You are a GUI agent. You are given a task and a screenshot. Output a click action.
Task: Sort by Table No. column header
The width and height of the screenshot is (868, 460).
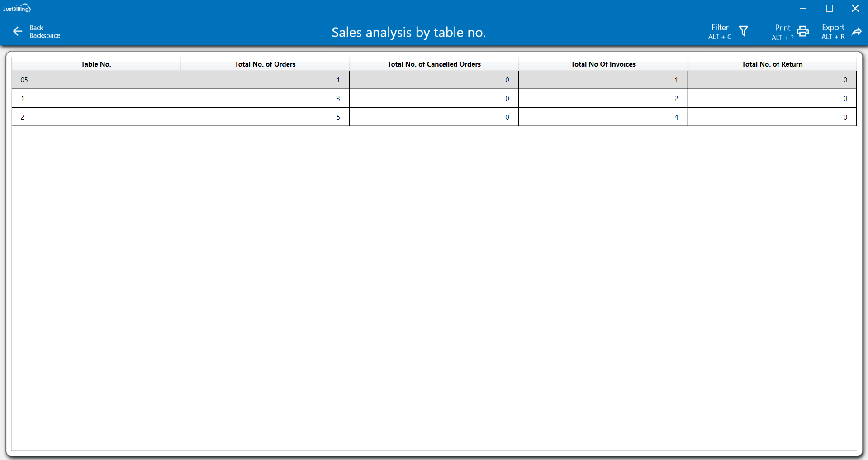96,64
